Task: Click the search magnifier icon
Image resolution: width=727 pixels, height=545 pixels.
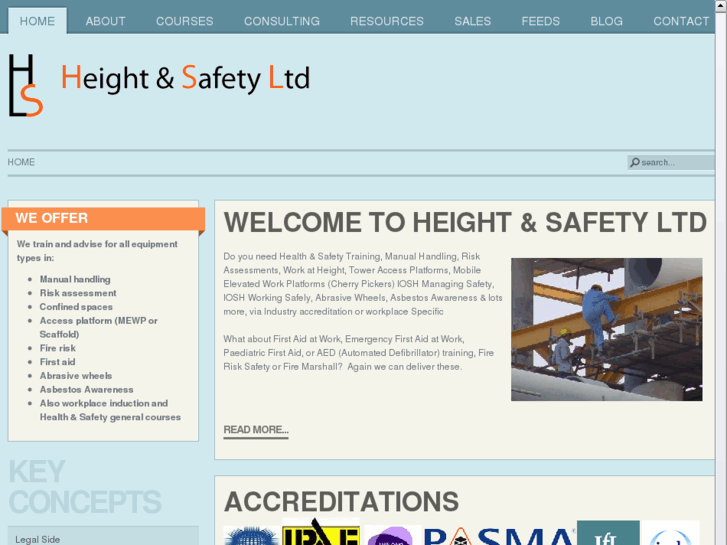Action: [x=635, y=162]
